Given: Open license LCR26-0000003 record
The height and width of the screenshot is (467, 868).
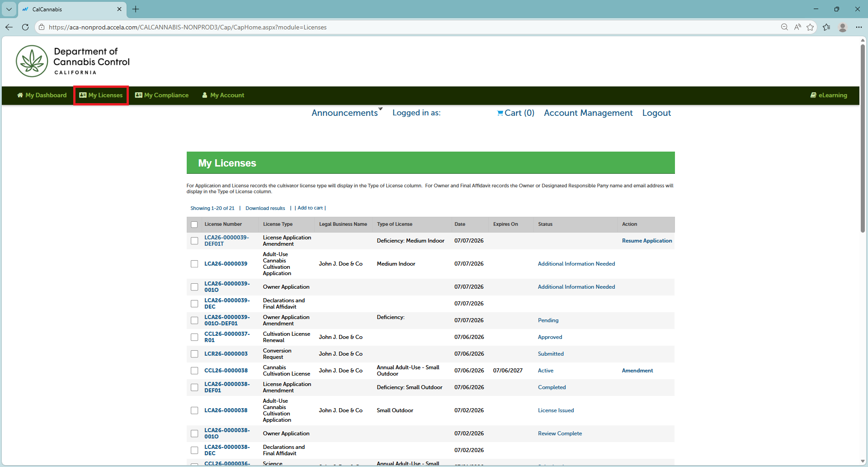Looking at the screenshot, I should click(226, 354).
